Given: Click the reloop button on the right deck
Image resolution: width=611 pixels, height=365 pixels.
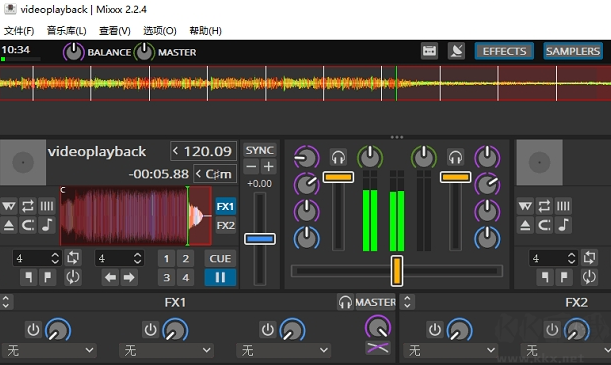Looking at the screenshot, I should click(589, 277).
